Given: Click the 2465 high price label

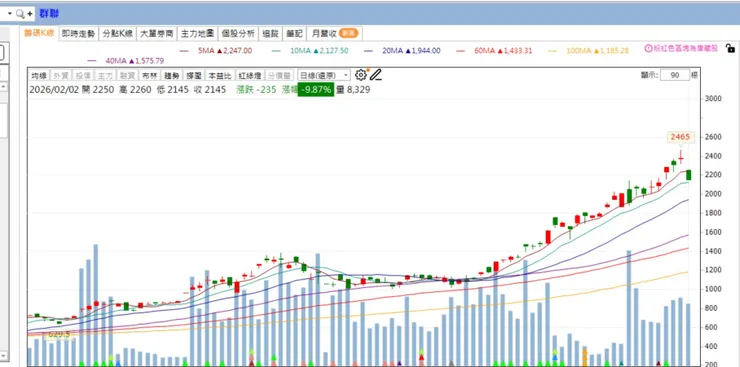Looking at the screenshot, I should (681, 137).
